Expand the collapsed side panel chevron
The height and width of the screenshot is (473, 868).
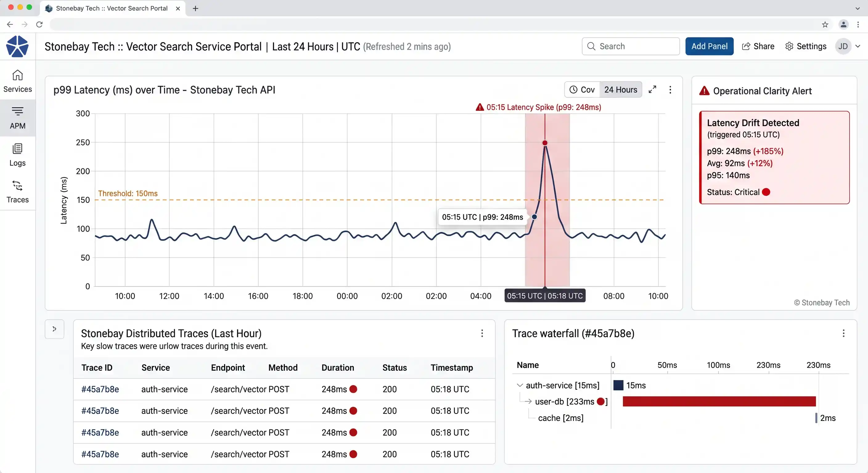pyautogui.click(x=54, y=329)
